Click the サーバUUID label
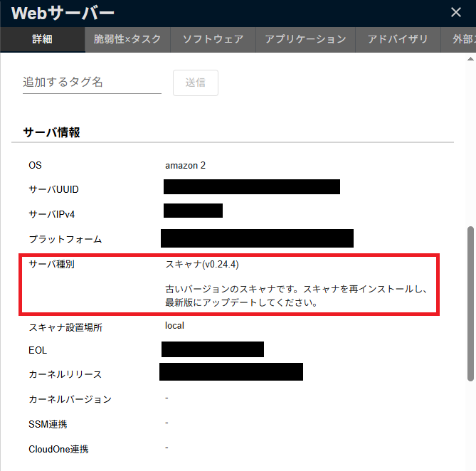The width and height of the screenshot is (476, 471). pos(53,190)
